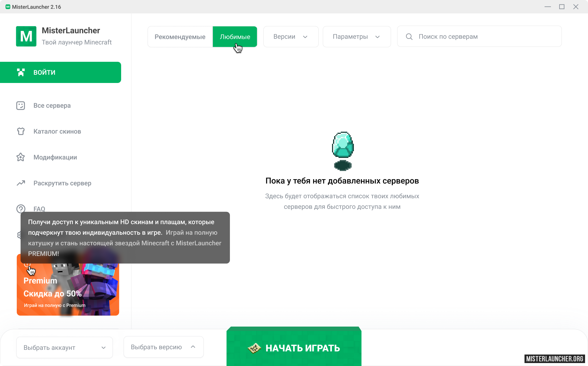
Task: Click the shirt icon for Каталог скинов
Action: (21, 131)
